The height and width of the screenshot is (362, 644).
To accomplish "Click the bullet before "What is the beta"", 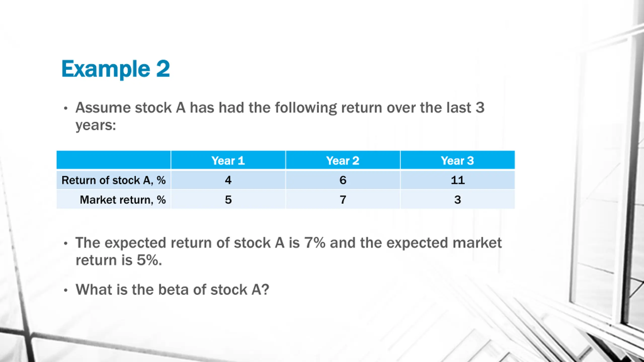I will pyautogui.click(x=66, y=290).
